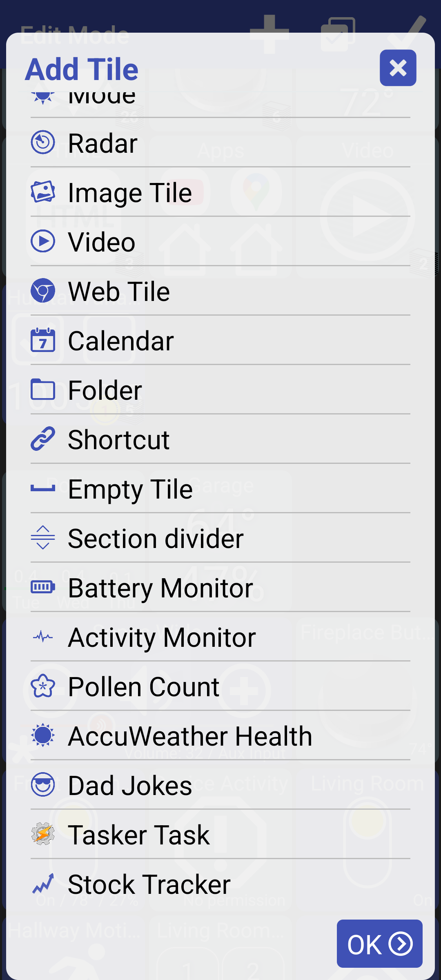Click the Video play icon
Screen dimensions: 441x980
(43, 241)
